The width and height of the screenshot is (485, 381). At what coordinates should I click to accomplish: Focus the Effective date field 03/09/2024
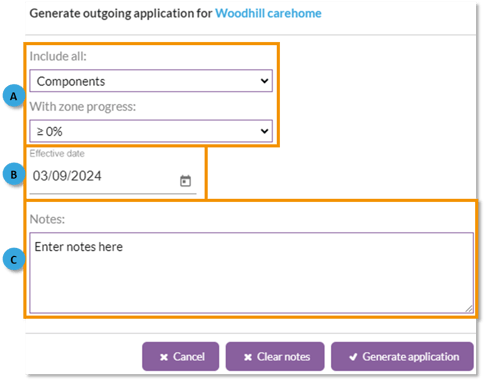(x=113, y=176)
